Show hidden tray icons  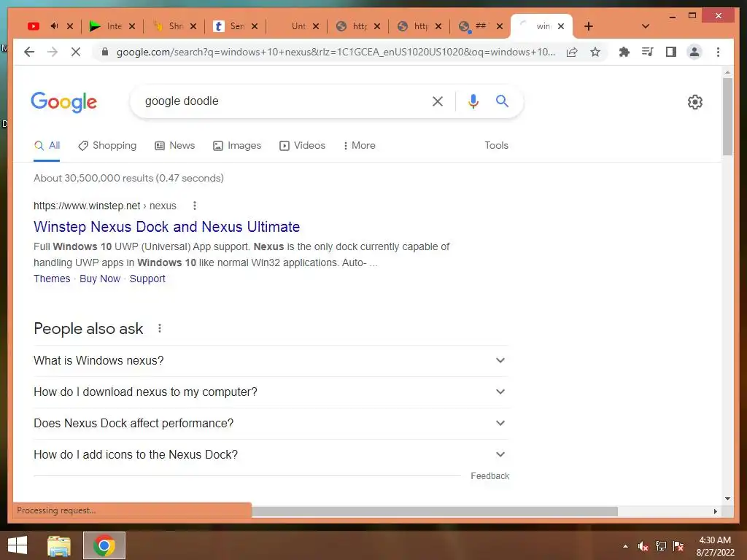(x=625, y=546)
